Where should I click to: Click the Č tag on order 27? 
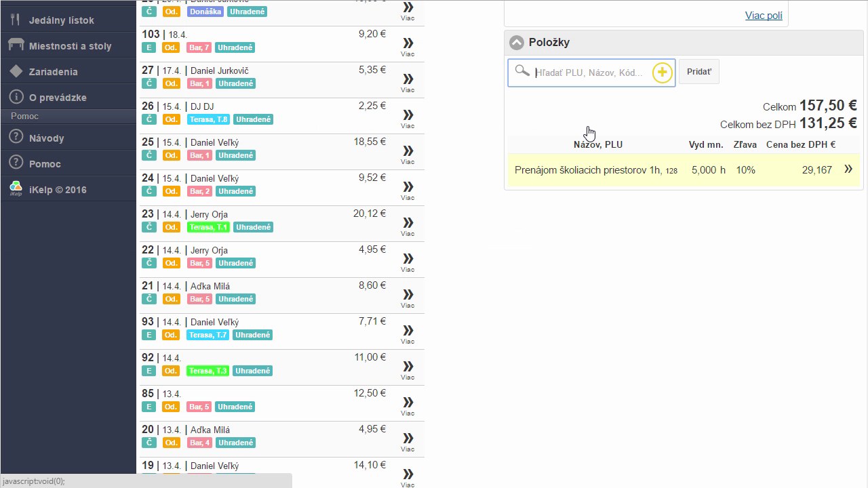click(x=149, y=83)
